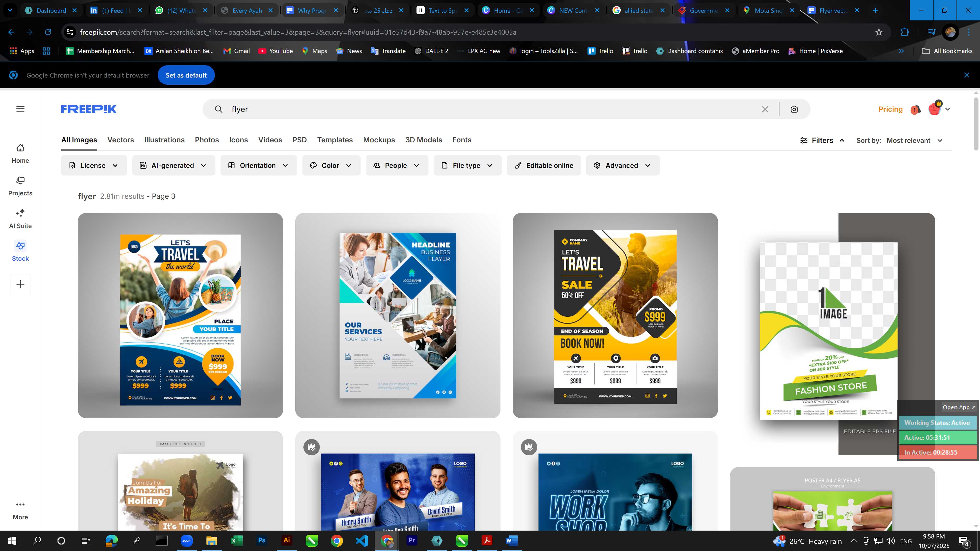Toggle Editable online filter

(544, 165)
